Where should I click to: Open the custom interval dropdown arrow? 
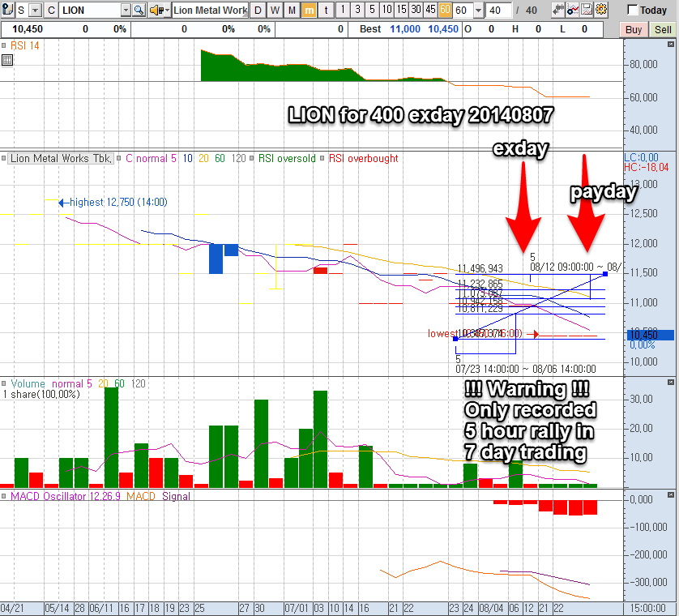pos(478,10)
